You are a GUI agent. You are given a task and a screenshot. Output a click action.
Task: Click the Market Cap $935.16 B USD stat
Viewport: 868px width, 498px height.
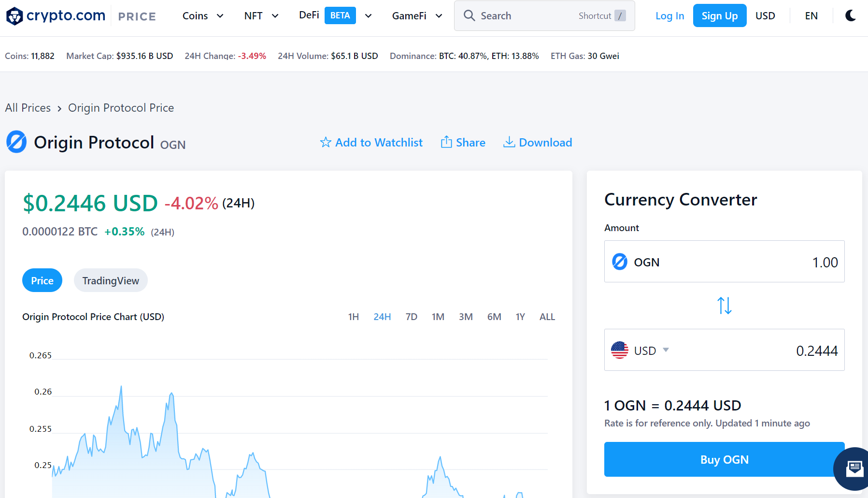click(120, 56)
